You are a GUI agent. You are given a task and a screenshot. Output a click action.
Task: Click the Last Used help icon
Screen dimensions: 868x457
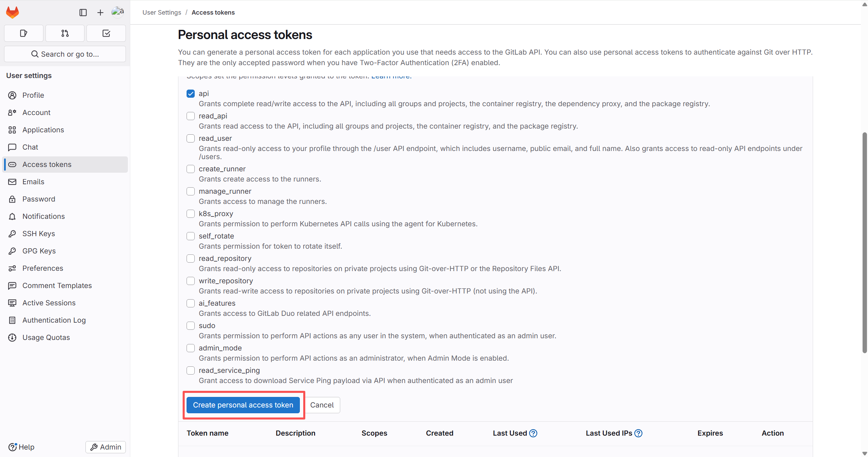533,433
